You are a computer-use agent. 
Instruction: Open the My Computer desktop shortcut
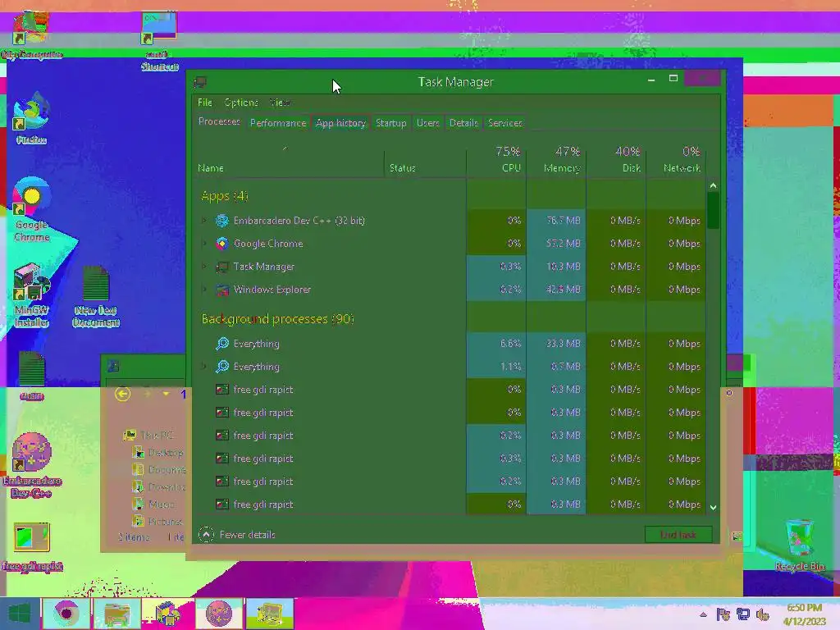(x=31, y=34)
